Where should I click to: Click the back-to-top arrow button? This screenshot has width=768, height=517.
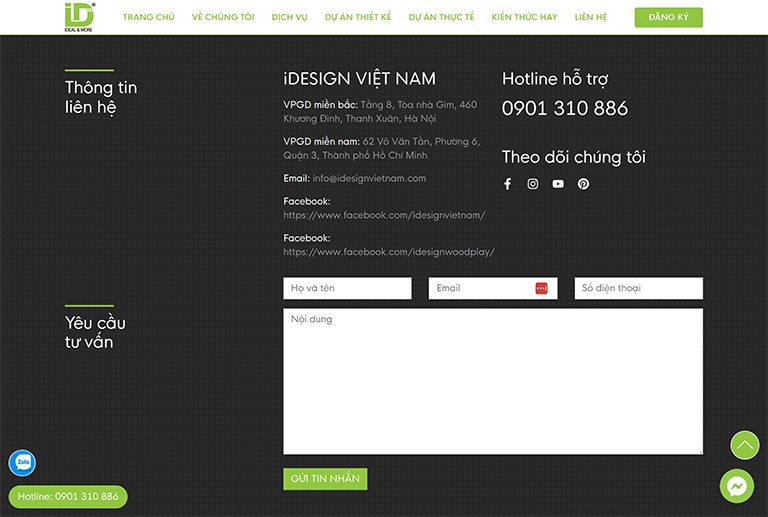pos(744,445)
